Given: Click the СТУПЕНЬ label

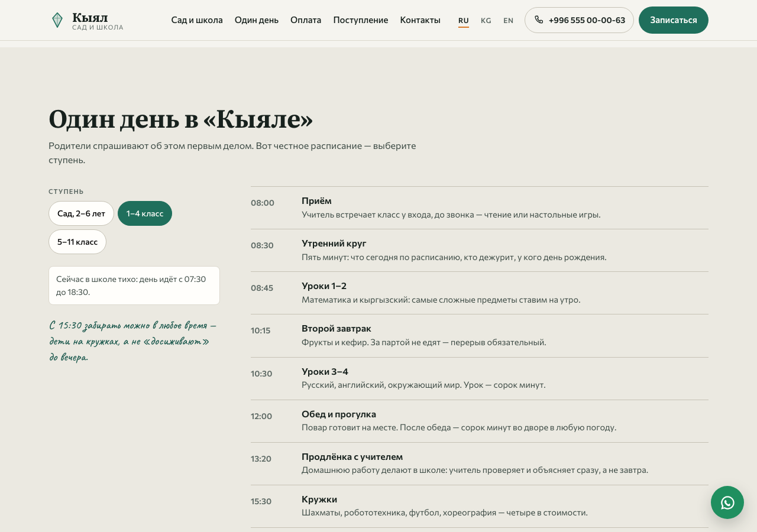Looking at the screenshot, I should coord(66,192).
